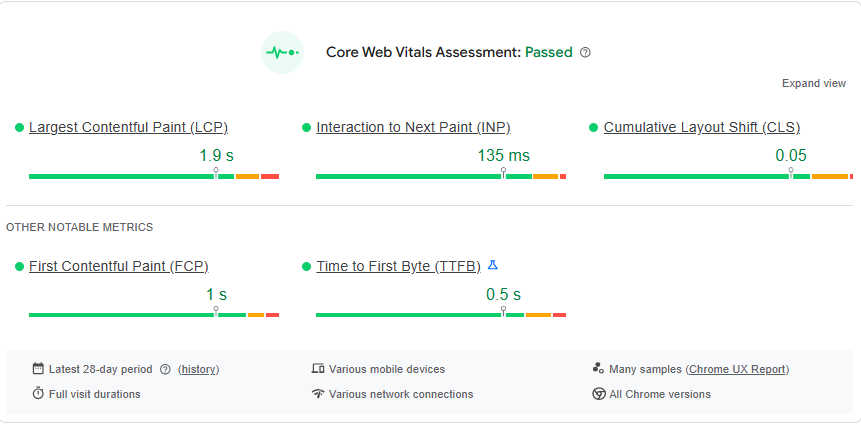
Task: Click the calendar icon for 28-day period
Action: click(38, 369)
